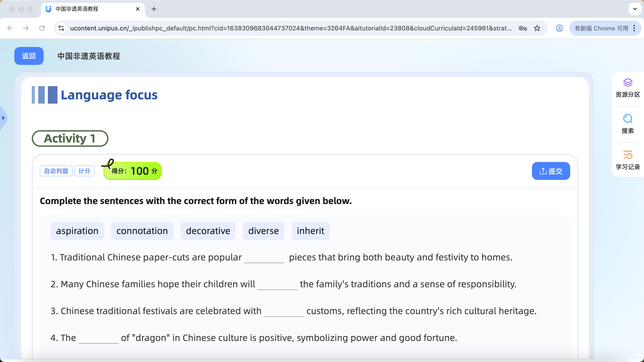The height and width of the screenshot is (362, 644).
Task: Open the 学习记录 study record icon
Action: tap(627, 155)
